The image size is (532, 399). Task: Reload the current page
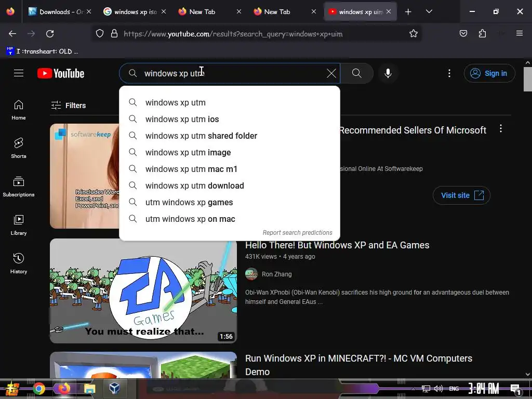click(50, 34)
